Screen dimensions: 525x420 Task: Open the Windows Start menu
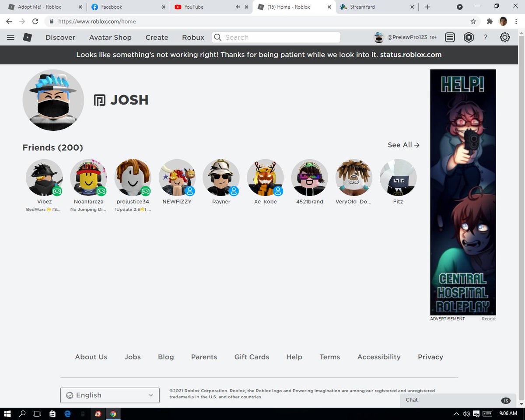7,413
